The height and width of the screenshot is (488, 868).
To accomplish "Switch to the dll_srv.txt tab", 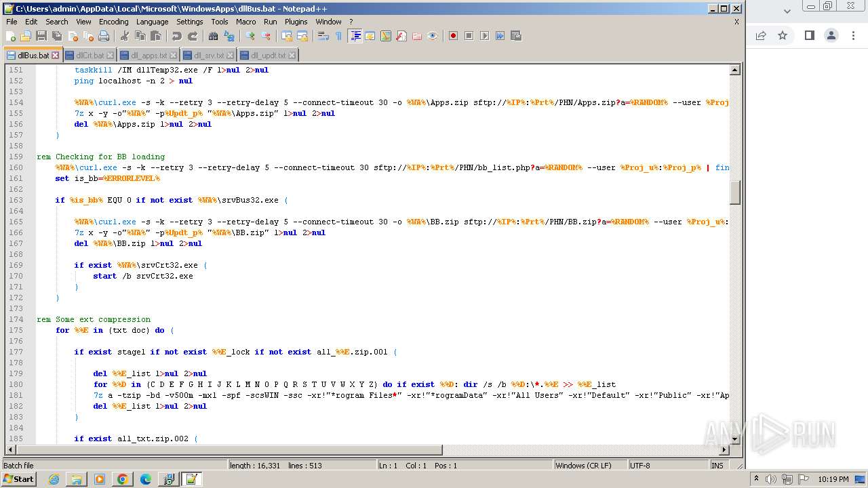I will pyautogui.click(x=208, y=56).
